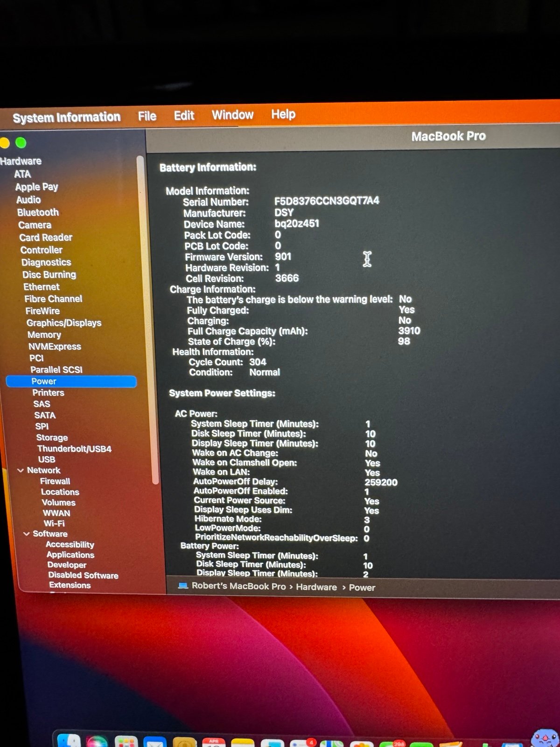
Task: Select Wi-Fi under Network
Action: coord(54,523)
